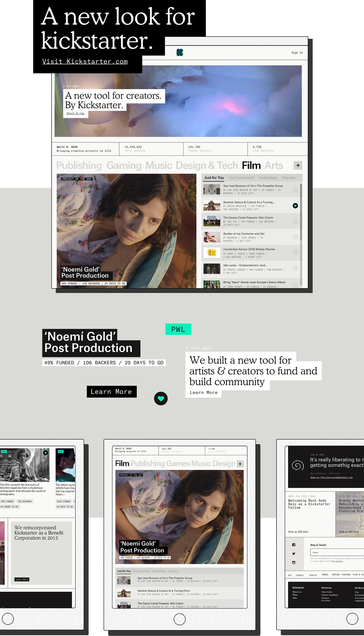This screenshot has width=364, height=636.
Task: Open the Underdogs tab
Action: [x=268, y=178]
